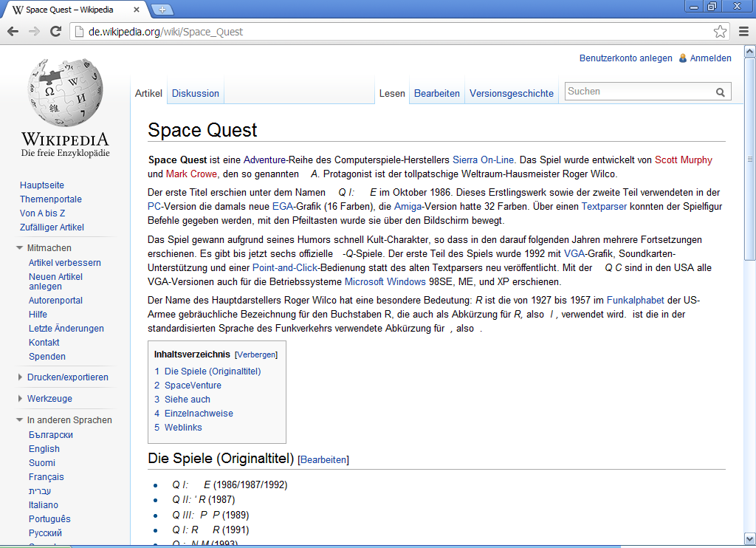Bookmark page using the star icon

(x=720, y=32)
